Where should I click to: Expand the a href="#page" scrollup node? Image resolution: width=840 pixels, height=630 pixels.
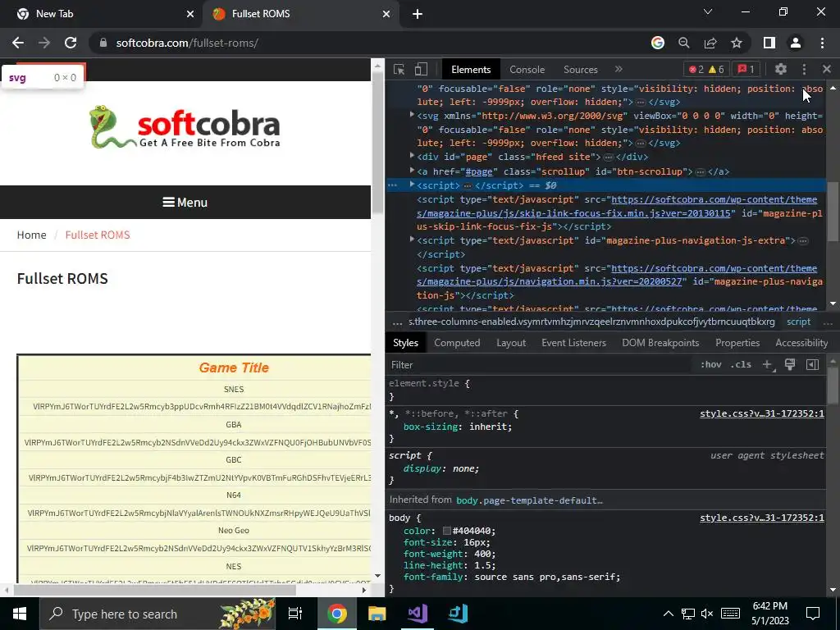pos(412,171)
